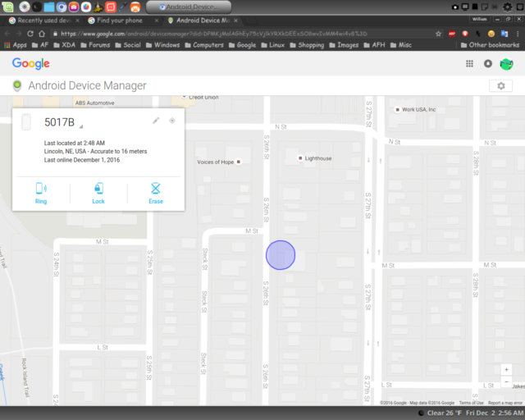
Task: Open the Google bookmarks folder
Action: 243,45
